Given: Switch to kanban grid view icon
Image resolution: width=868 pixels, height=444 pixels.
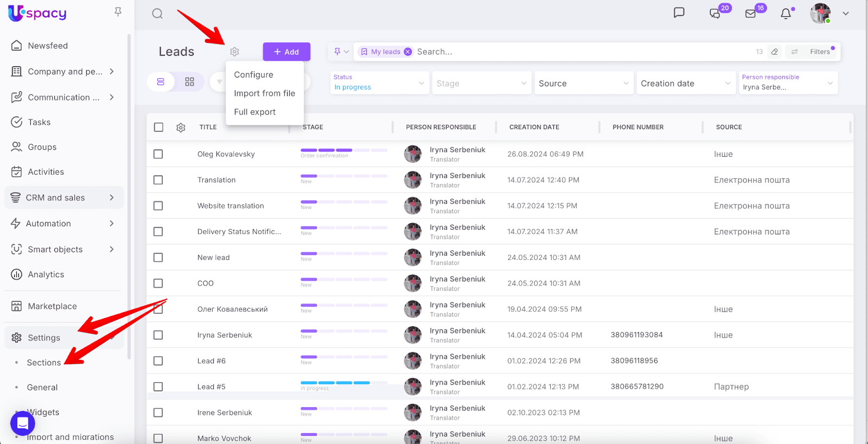Looking at the screenshot, I should pos(189,82).
